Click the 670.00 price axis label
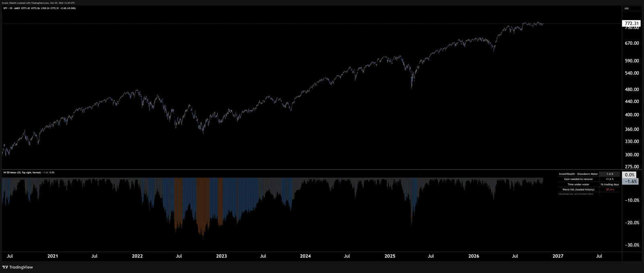The width and height of the screenshot is (644, 273). [632, 43]
